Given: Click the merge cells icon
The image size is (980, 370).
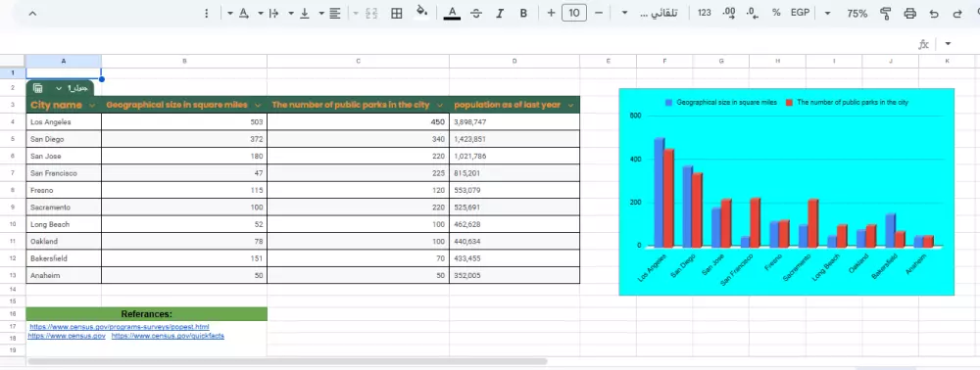Looking at the screenshot, I should pos(371,13).
